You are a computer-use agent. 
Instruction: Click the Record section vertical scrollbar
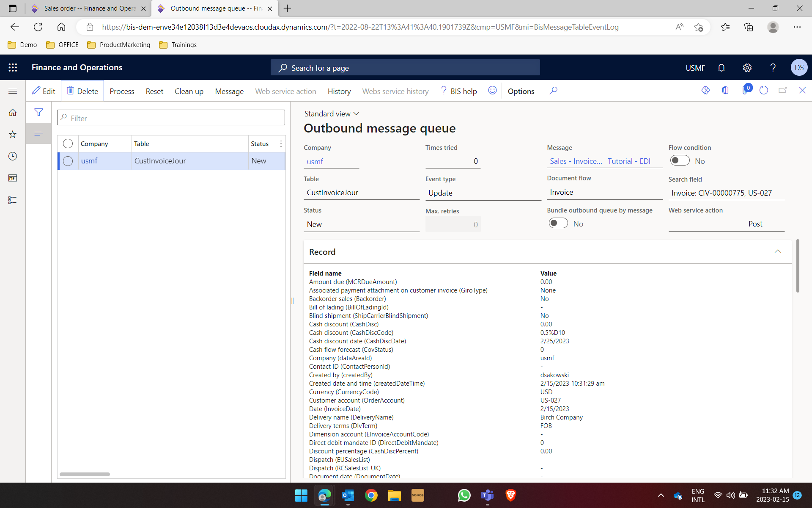798,266
